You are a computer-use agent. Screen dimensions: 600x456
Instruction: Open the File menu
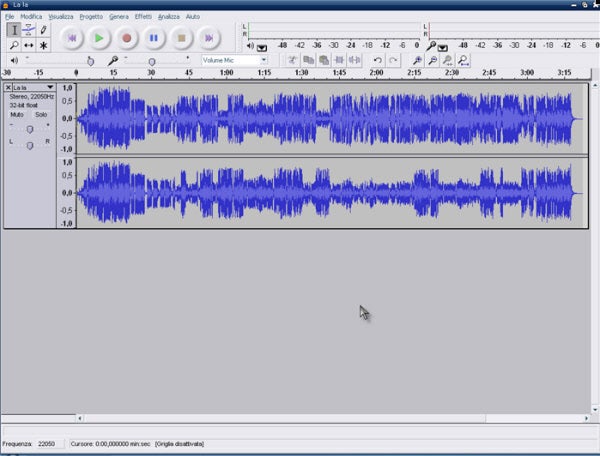tap(10, 16)
